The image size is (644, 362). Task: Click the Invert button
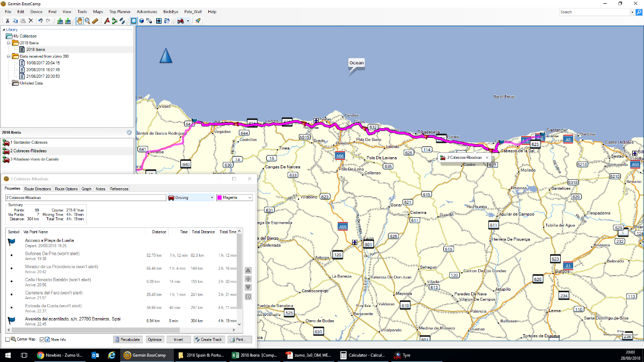point(179,339)
